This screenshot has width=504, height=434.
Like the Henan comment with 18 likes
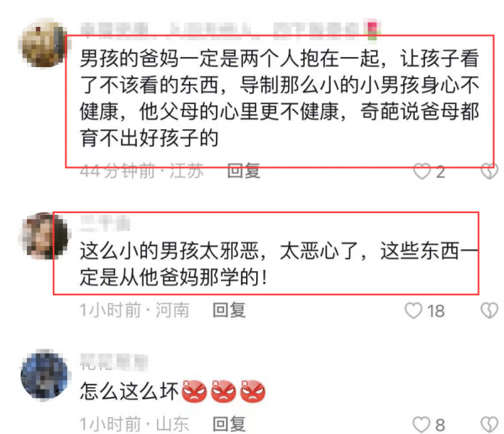point(413,311)
